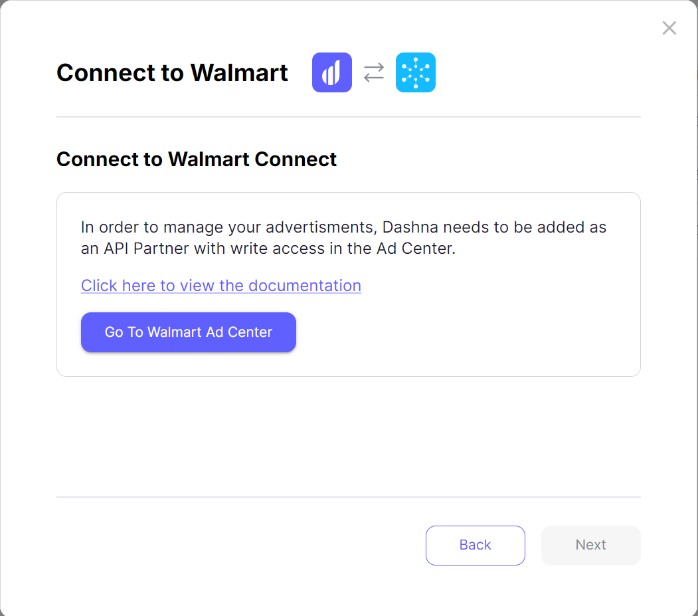Select the "Connect to Walmart Connect" subheading
The image size is (698, 616).
click(x=197, y=159)
